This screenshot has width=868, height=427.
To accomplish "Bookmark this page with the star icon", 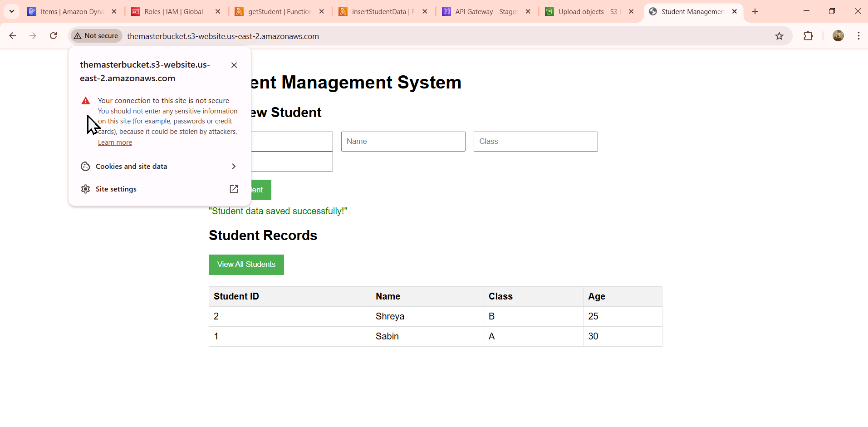I will 779,36.
